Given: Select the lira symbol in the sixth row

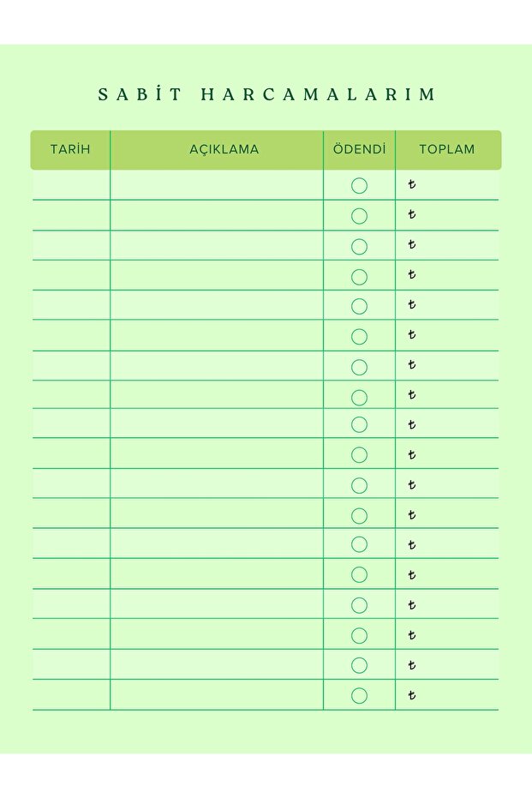Looking at the screenshot, I should click(412, 334).
